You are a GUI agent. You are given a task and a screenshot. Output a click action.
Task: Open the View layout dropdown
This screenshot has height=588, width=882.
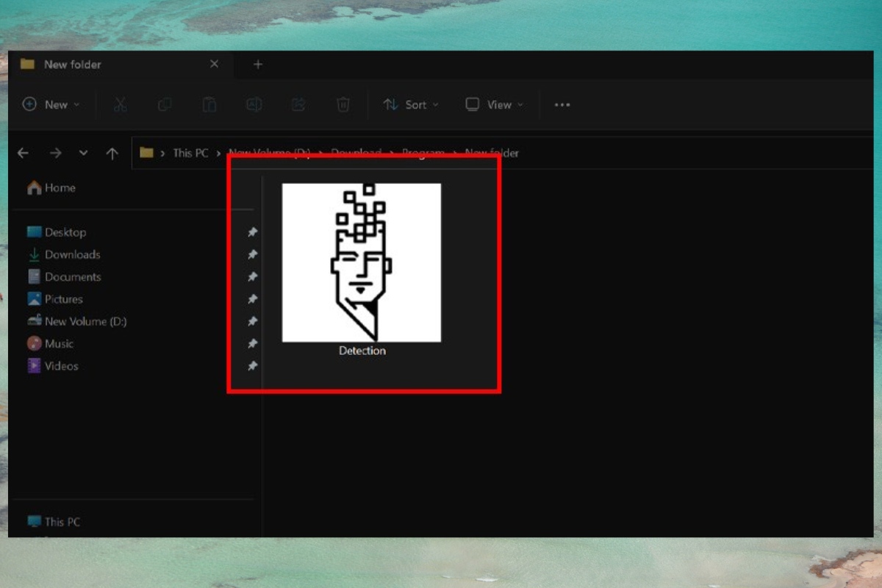pyautogui.click(x=495, y=105)
